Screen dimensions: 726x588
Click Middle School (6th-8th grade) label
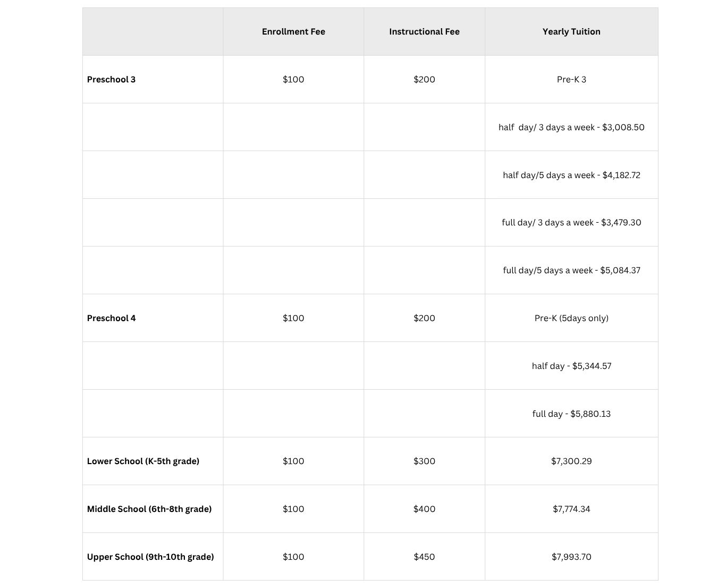[x=149, y=509]
